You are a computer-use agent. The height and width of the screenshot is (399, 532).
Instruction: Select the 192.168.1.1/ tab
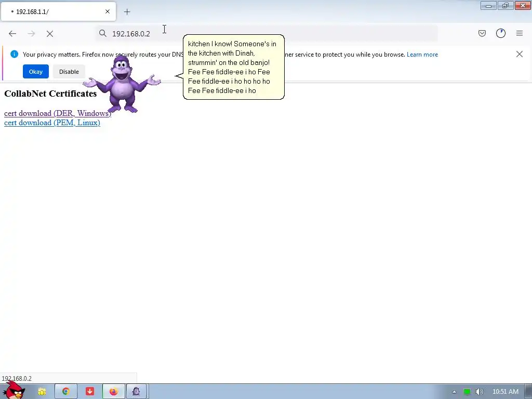(58, 11)
